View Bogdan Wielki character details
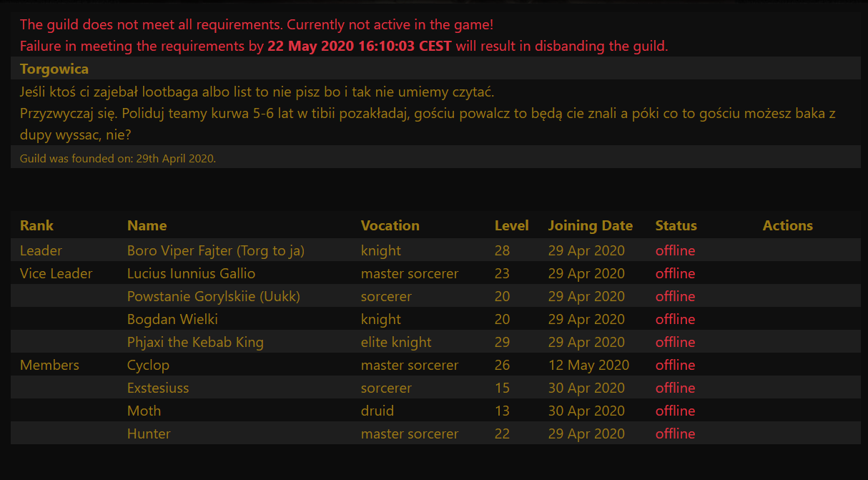868x480 pixels. pos(172,319)
